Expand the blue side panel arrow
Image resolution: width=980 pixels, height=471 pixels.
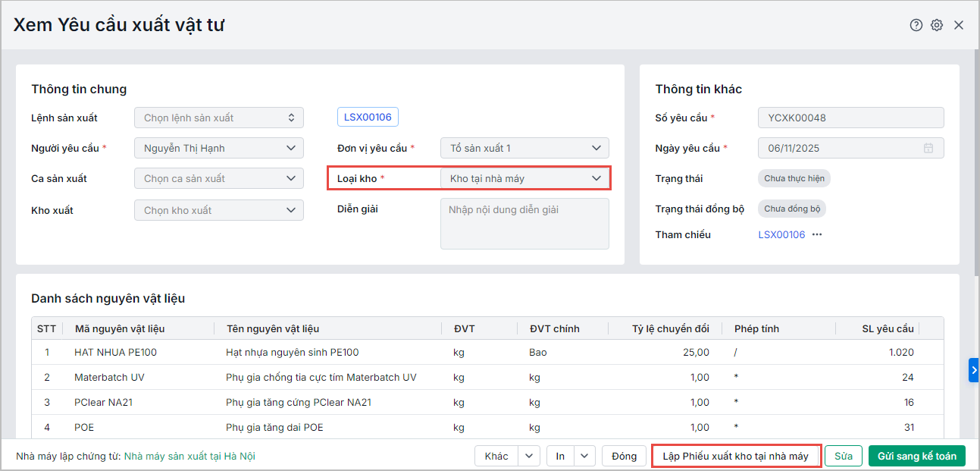pyautogui.click(x=974, y=370)
